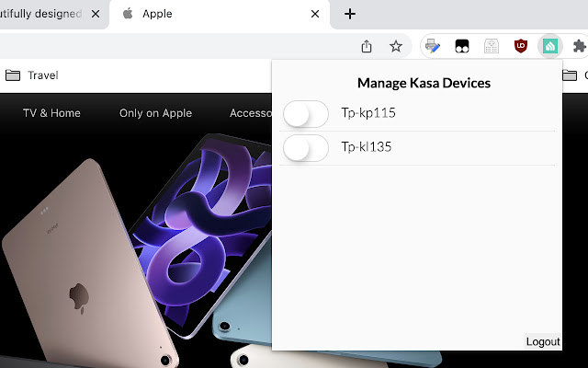Switch to the Apple tab
Screen dimensions: 588x368
coord(220,14)
